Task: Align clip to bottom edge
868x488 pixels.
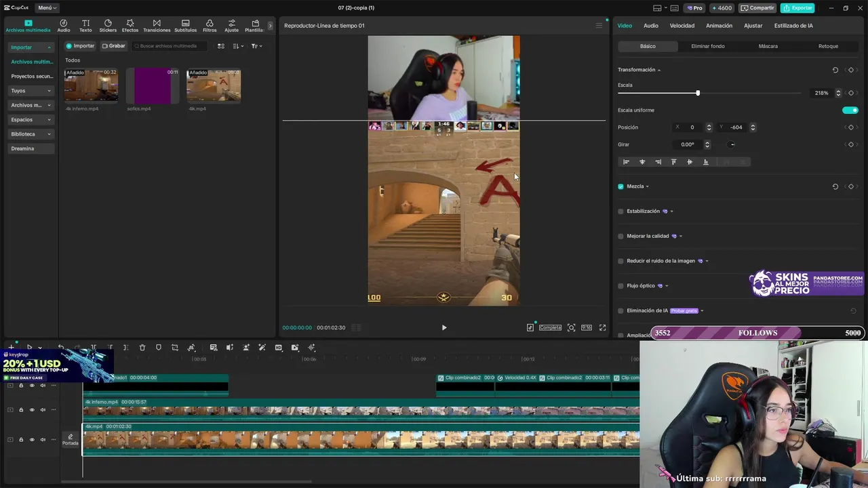Action: (706, 162)
